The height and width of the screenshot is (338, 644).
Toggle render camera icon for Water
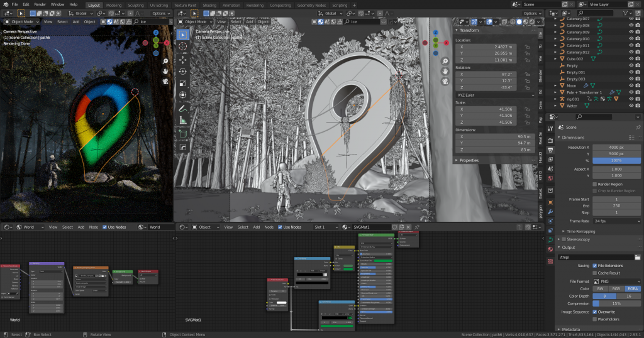pos(638,106)
